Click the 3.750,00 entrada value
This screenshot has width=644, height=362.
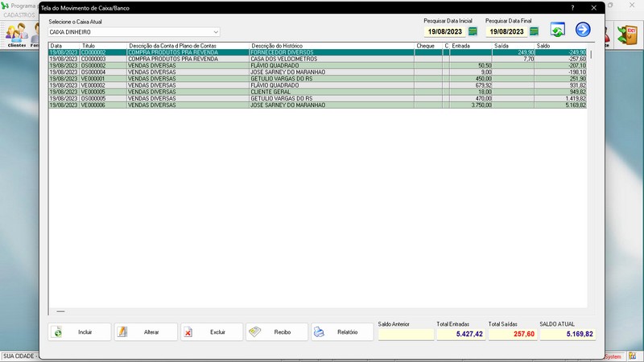481,105
